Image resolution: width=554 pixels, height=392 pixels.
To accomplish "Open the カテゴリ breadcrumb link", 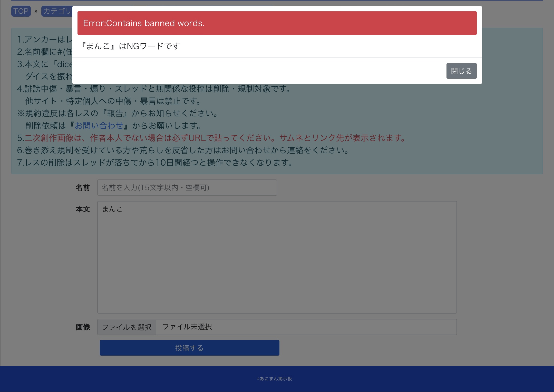I will coord(57,11).
